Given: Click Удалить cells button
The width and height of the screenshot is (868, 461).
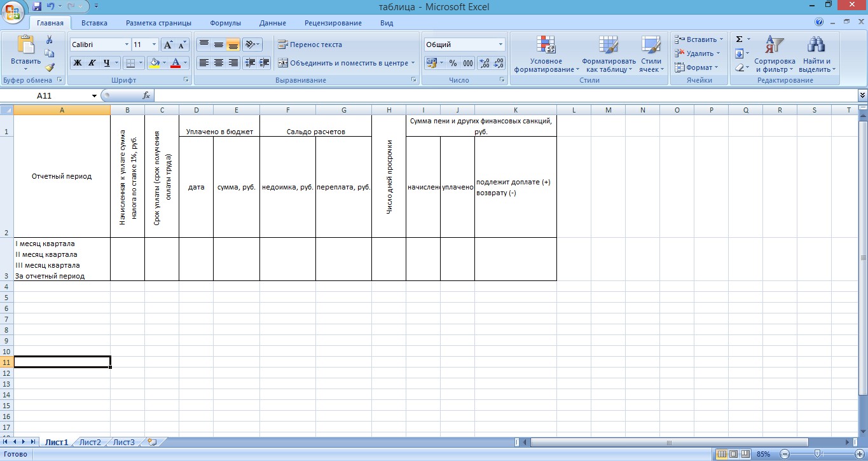Looking at the screenshot, I should [x=698, y=53].
